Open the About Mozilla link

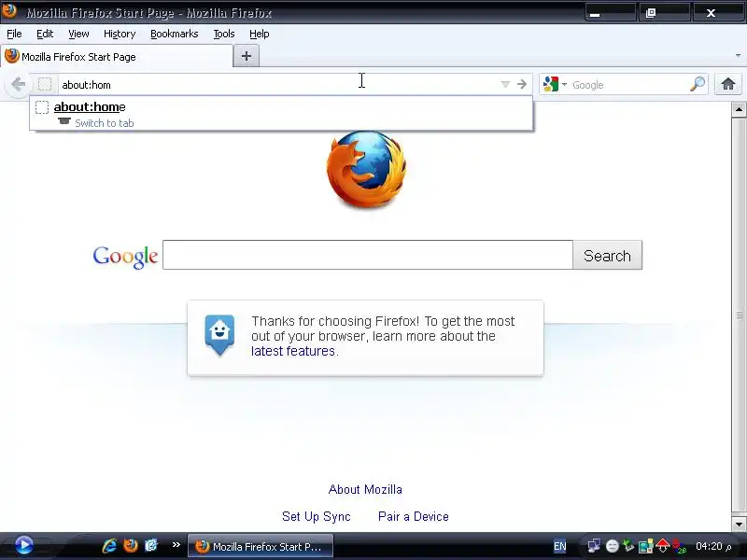[x=365, y=489]
